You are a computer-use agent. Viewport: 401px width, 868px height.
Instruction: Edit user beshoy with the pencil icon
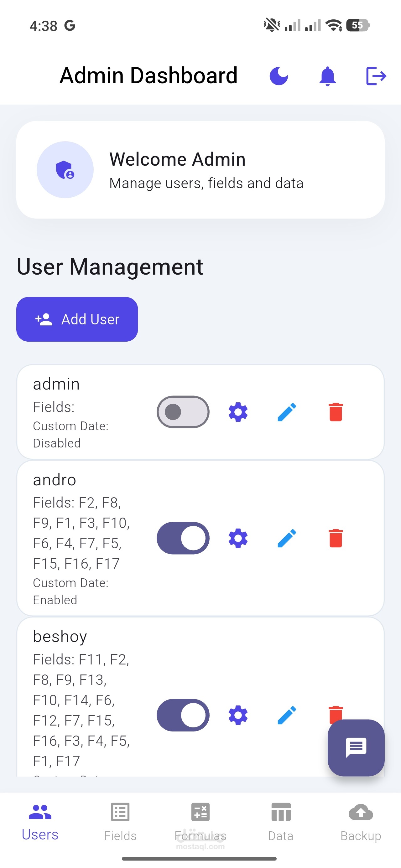[x=287, y=715]
